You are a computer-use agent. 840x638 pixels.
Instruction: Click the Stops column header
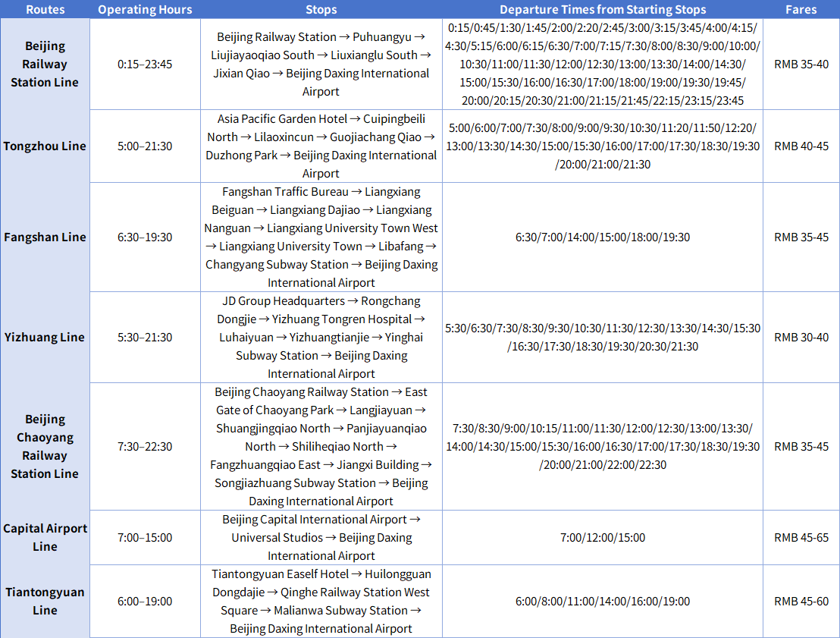click(321, 9)
